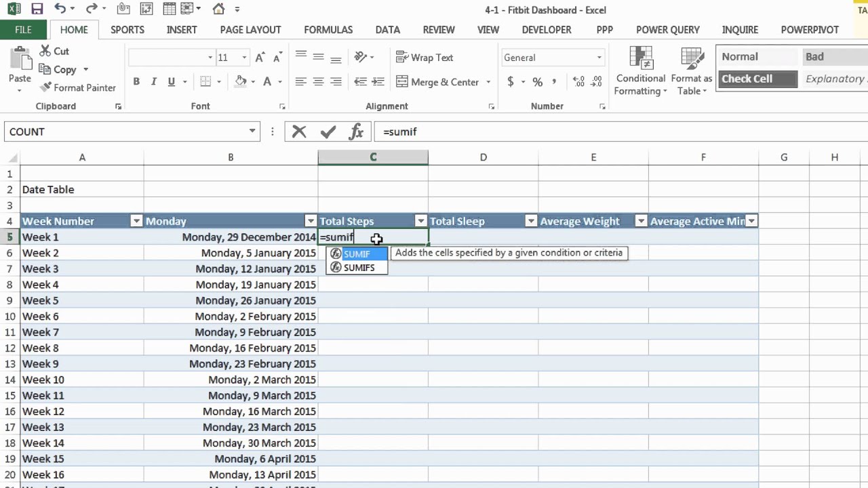Viewport: 868px width, 488px height.
Task: Switch to the FORMULAS ribbon tab
Action: click(x=328, y=30)
